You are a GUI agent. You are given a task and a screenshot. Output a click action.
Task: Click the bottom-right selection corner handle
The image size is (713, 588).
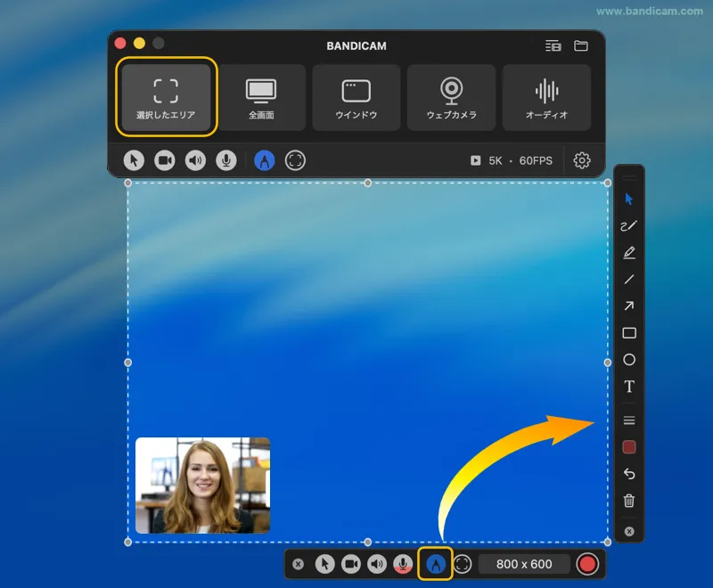tap(608, 542)
